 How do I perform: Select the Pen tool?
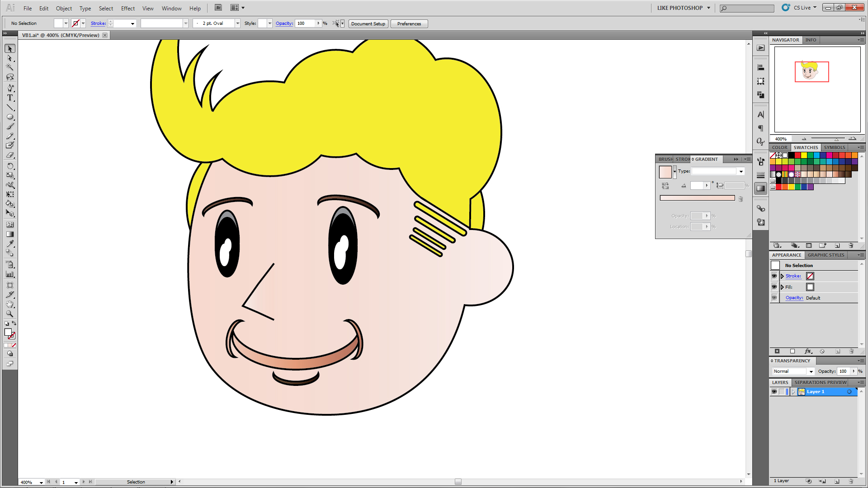(9, 88)
